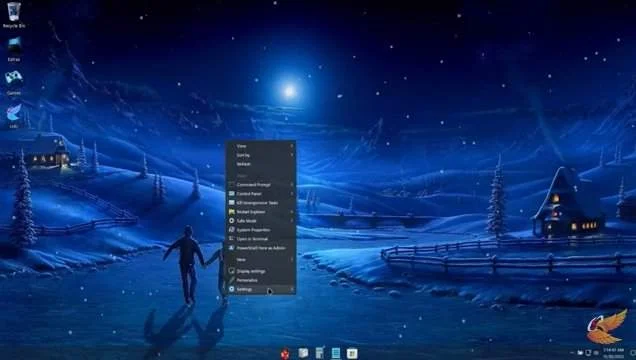Open the Extras desktop shortcut
636x360 pixels.
point(14,49)
